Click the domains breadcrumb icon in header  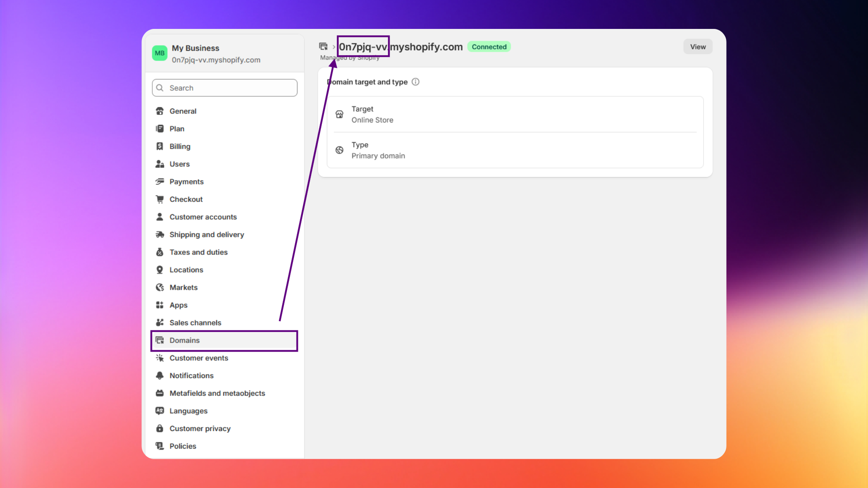coord(323,47)
